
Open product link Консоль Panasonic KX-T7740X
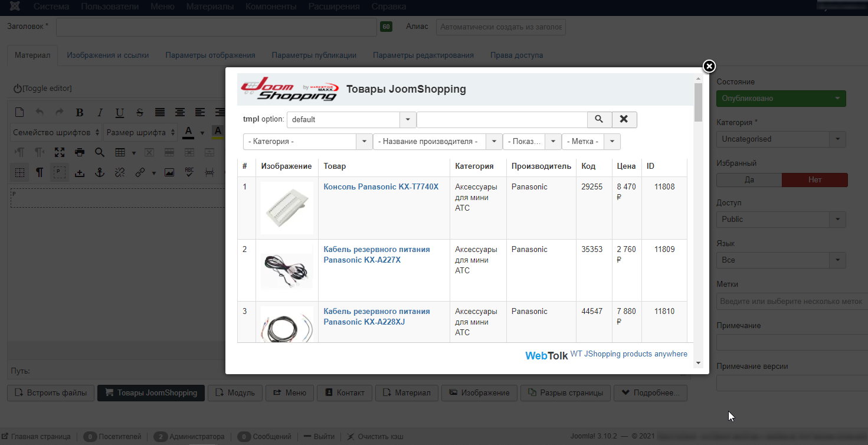pos(381,186)
